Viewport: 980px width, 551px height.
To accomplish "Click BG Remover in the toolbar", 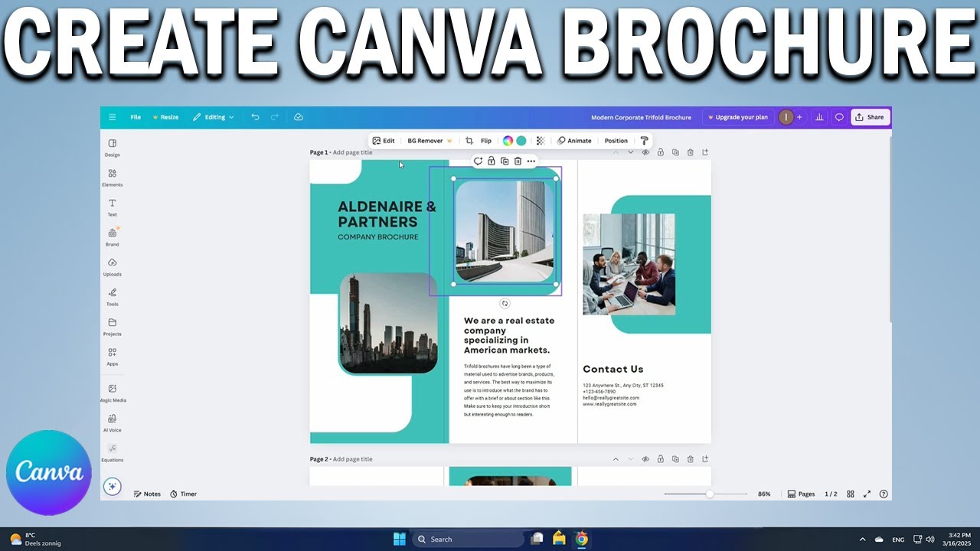I will [x=430, y=141].
